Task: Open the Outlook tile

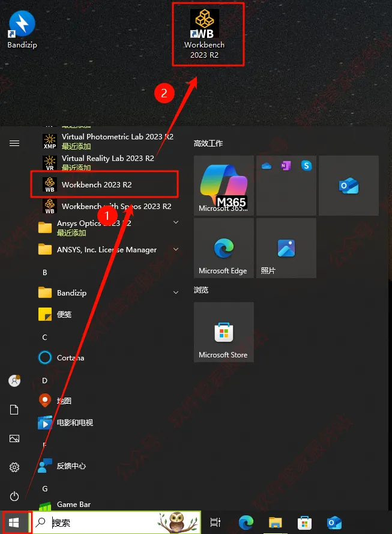Action: tap(349, 186)
